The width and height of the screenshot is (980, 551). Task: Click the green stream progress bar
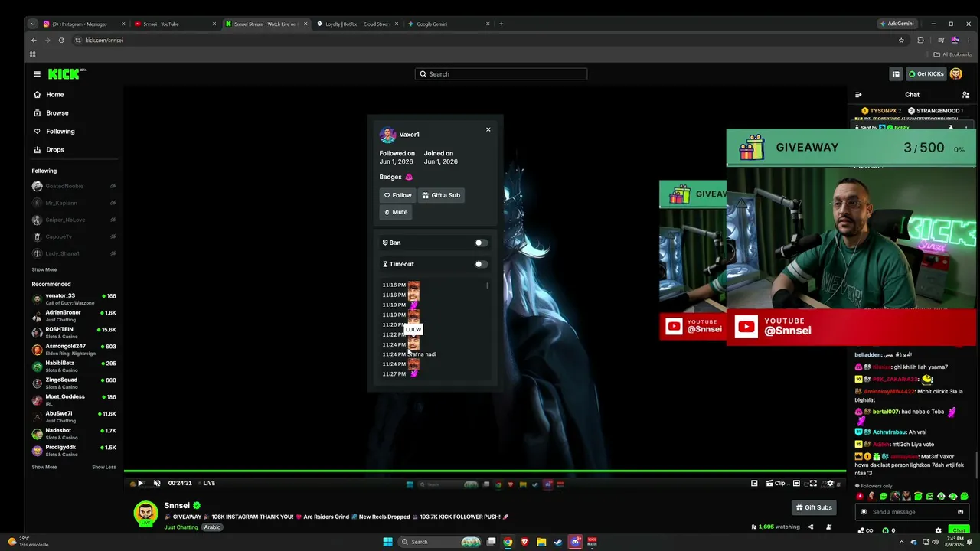485,471
